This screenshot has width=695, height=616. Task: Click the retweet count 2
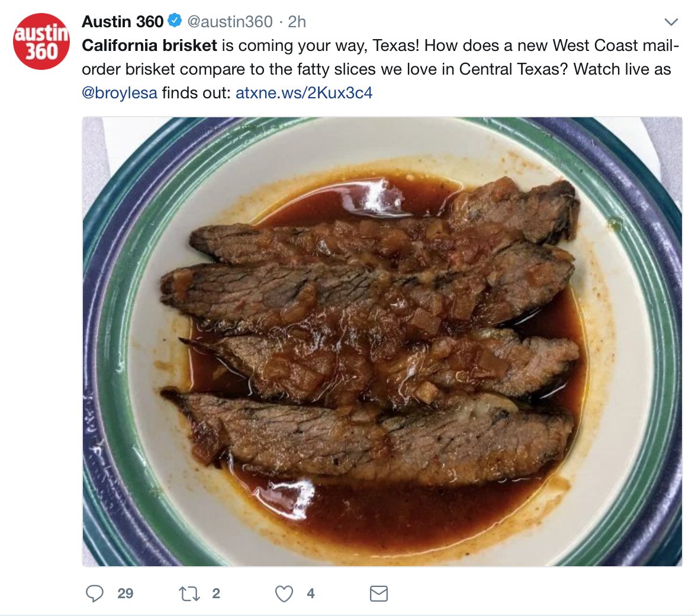pyautogui.click(x=216, y=593)
